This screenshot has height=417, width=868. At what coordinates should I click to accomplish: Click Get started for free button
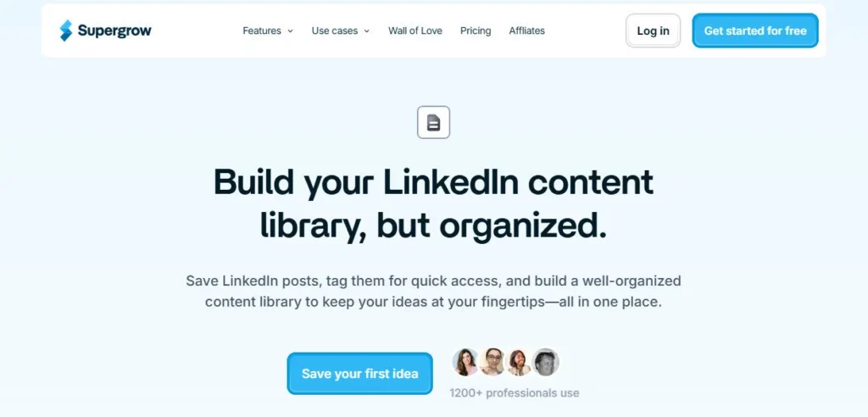pos(755,31)
